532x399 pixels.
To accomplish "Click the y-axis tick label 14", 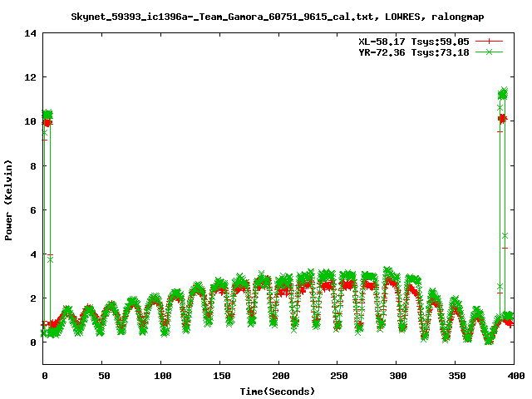I will (x=31, y=33).
